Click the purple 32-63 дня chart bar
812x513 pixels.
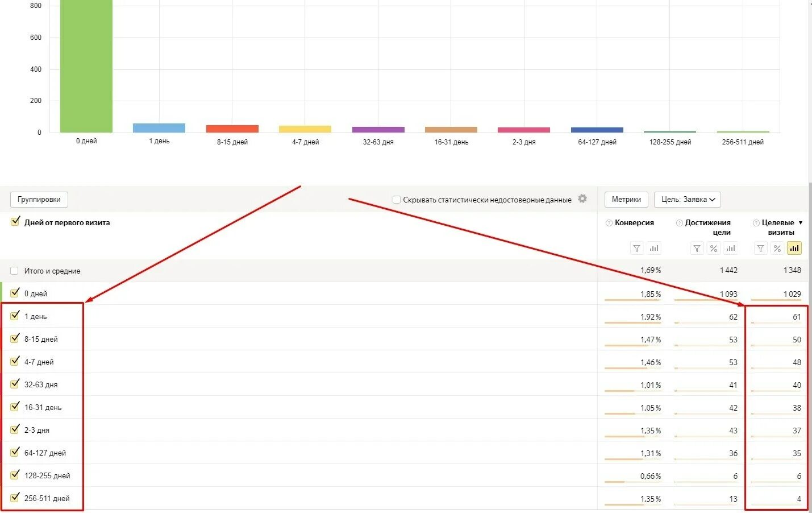[378, 130]
